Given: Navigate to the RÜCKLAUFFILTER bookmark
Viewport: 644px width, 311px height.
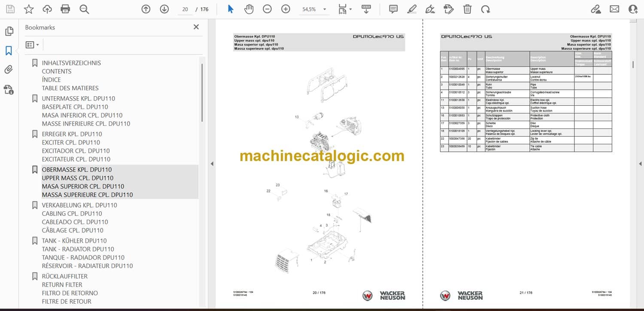Looking at the screenshot, I should (x=64, y=277).
